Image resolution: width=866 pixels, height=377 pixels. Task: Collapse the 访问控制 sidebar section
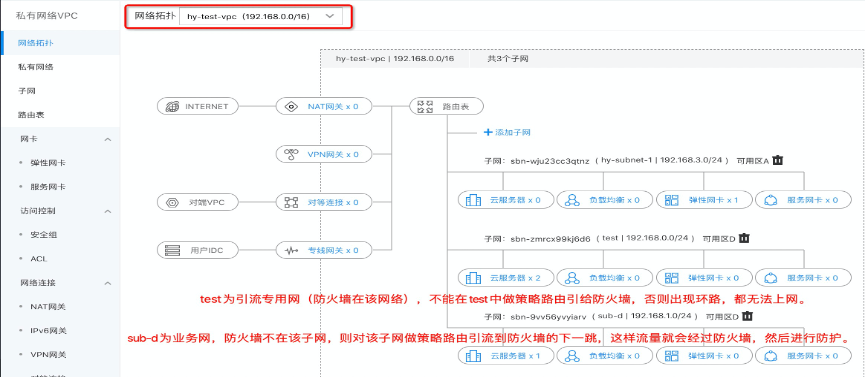click(108, 211)
